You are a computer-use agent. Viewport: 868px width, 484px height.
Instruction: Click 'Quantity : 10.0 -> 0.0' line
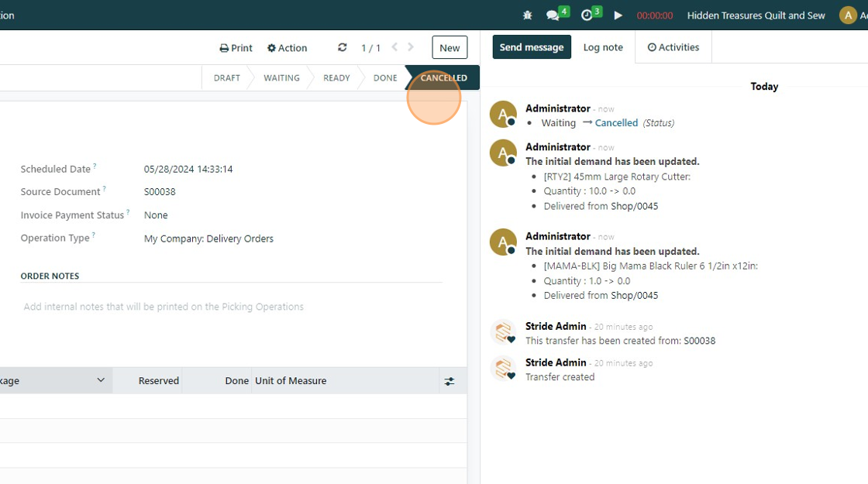coord(590,191)
